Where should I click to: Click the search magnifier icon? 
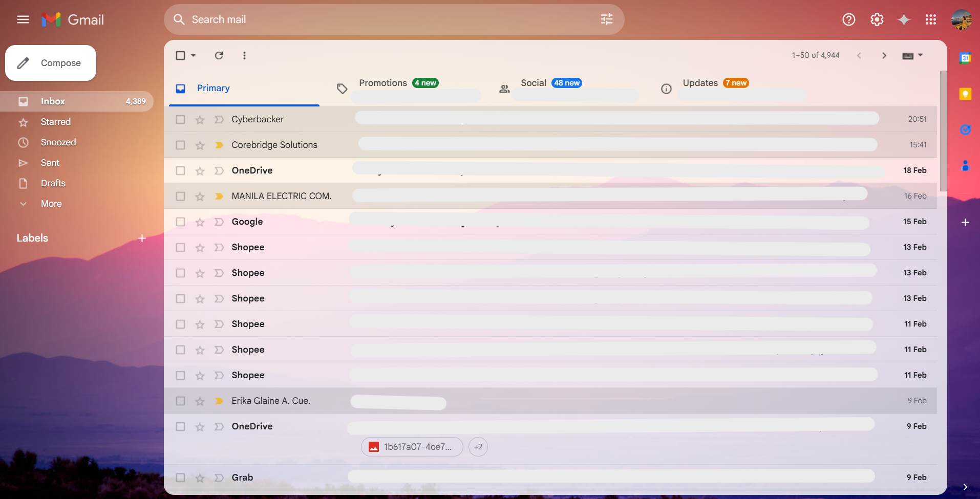click(x=179, y=19)
